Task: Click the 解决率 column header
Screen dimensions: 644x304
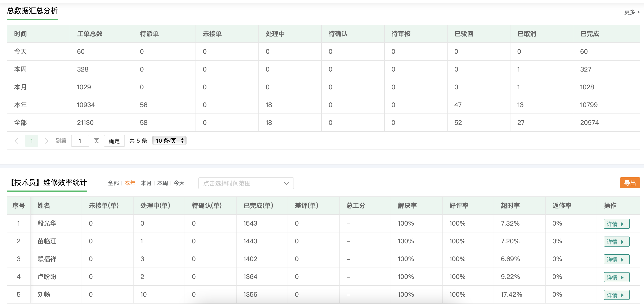Action: coord(407,206)
